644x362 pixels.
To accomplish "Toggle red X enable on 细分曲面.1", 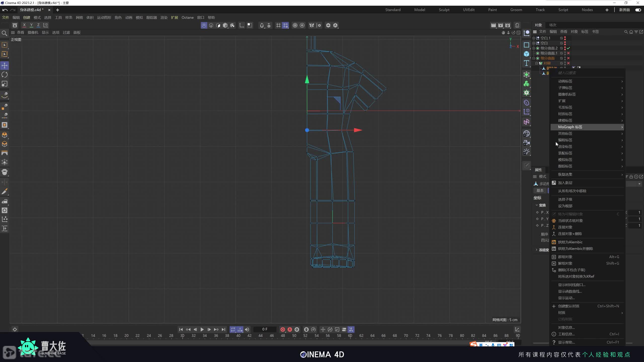I will (568, 53).
